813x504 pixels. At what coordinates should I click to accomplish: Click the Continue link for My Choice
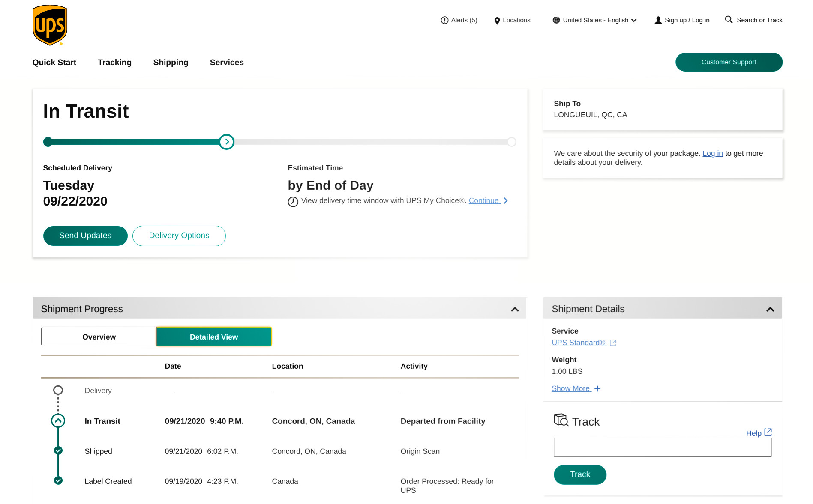[484, 200]
